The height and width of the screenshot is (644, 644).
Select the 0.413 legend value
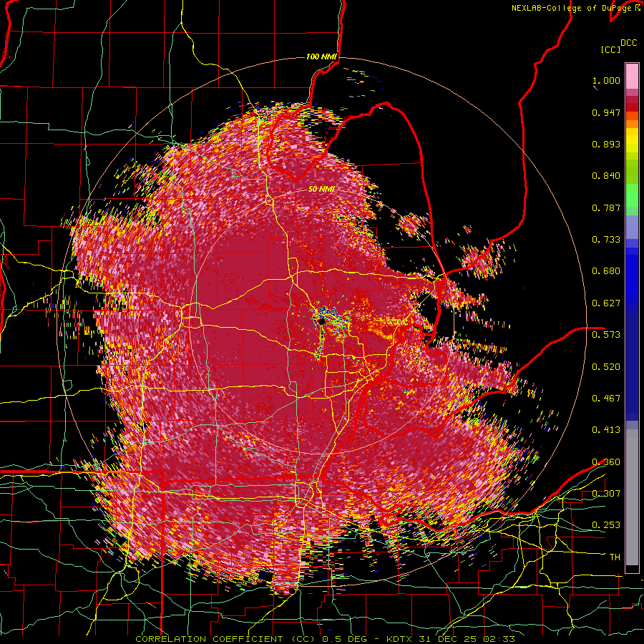(x=606, y=430)
